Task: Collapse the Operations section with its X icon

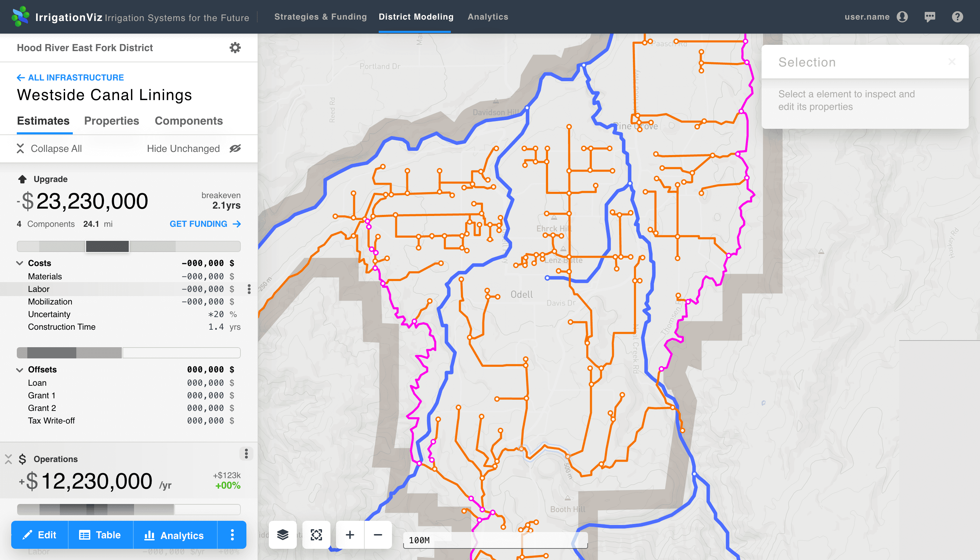Action: coord(8,459)
